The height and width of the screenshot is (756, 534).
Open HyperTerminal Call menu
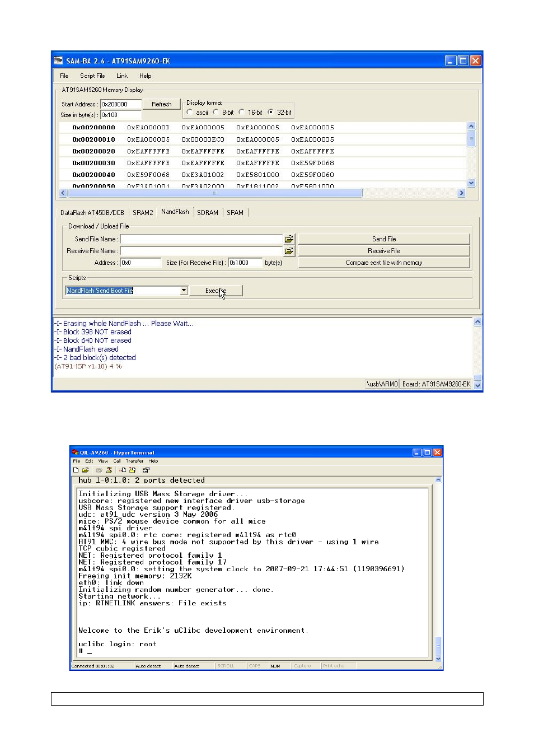[117, 461]
